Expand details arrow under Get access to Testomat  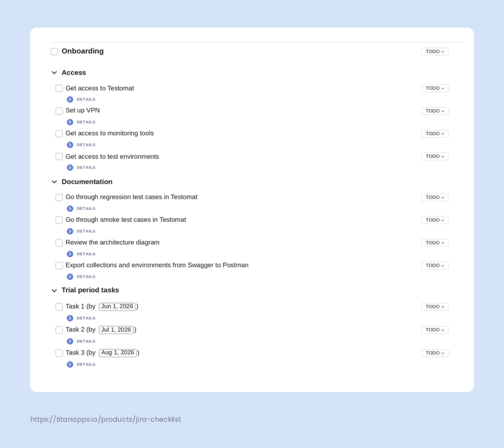pos(70,99)
